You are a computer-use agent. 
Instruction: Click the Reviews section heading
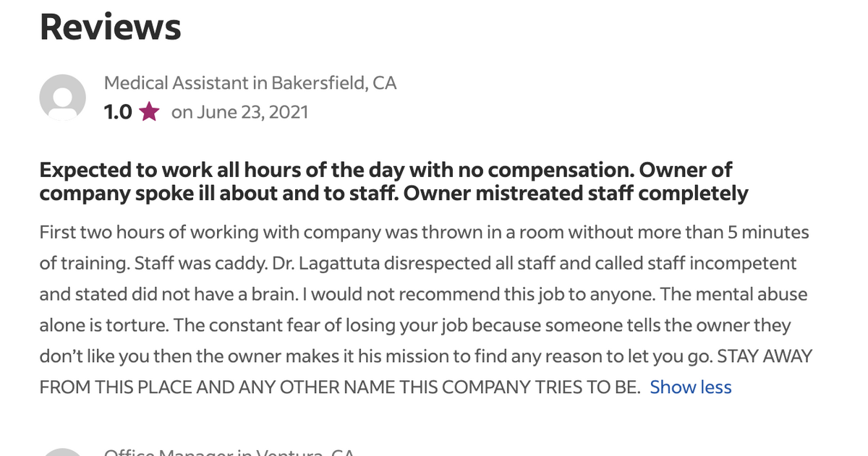pos(110,27)
